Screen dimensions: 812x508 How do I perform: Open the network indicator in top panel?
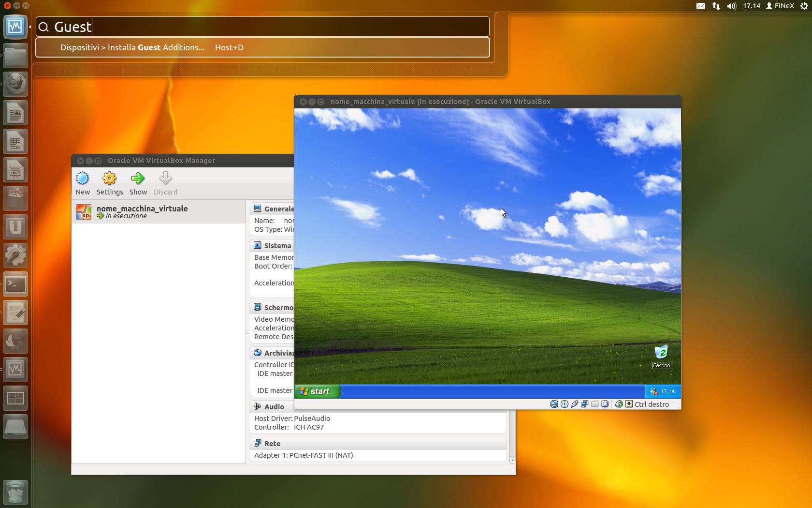716,6
